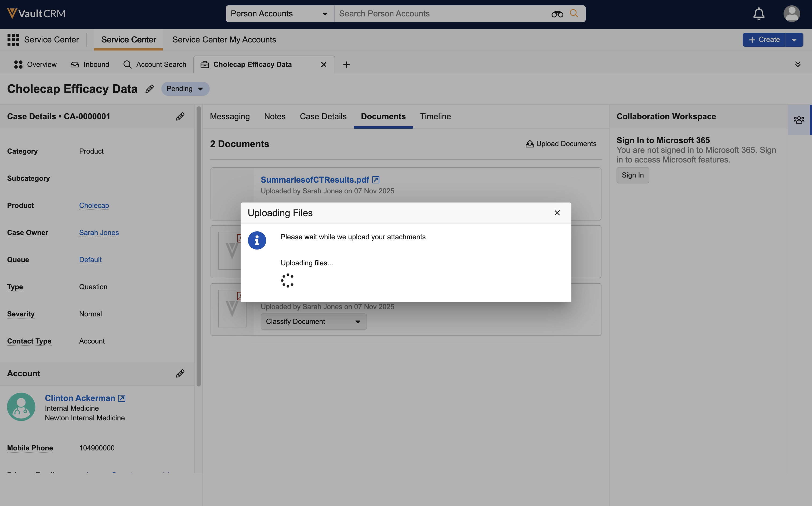This screenshot has width=812, height=506.
Task: Open the Clinton Ackerman account link
Action: point(80,398)
